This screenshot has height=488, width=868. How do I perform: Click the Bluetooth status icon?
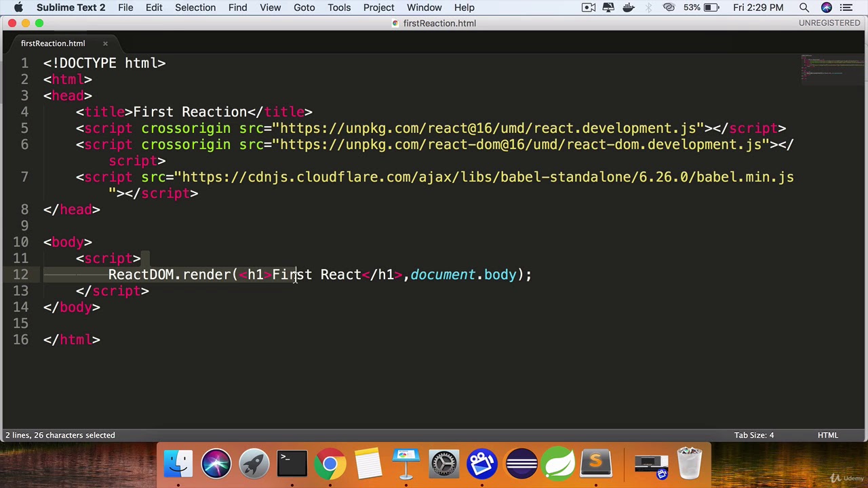click(649, 7)
